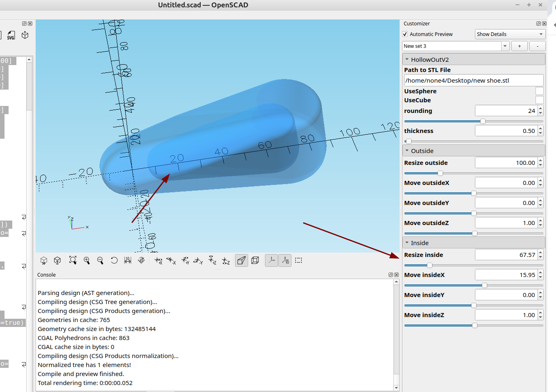This screenshot has height=392, width=556.
Task: Click the Zoom In icon
Action: 86,260
